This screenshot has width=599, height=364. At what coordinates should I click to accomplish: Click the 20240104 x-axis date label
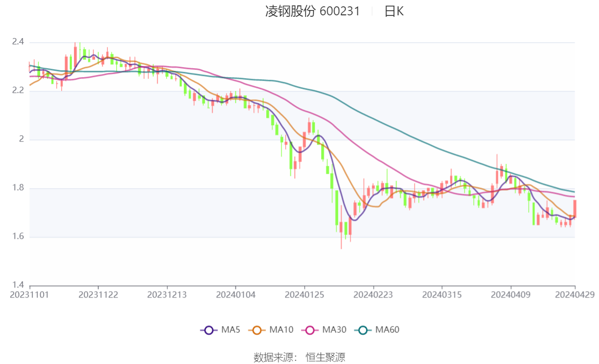(236, 295)
